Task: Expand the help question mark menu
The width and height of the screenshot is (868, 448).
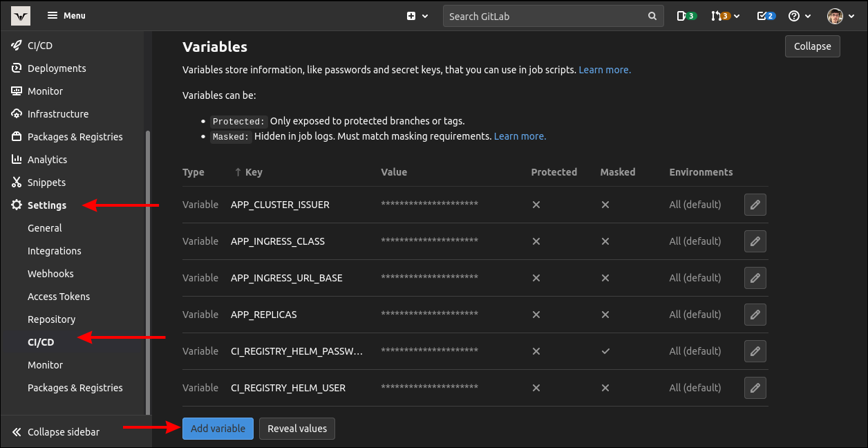Action: point(799,16)
